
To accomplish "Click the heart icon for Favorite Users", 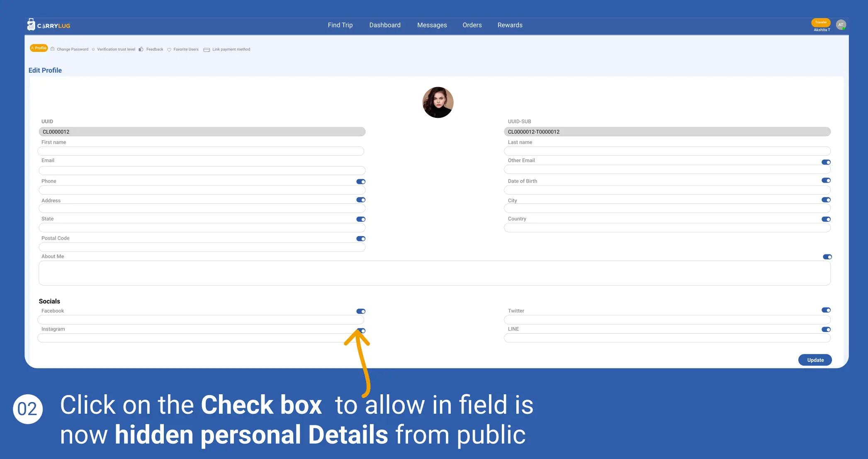I will (169, 50).
